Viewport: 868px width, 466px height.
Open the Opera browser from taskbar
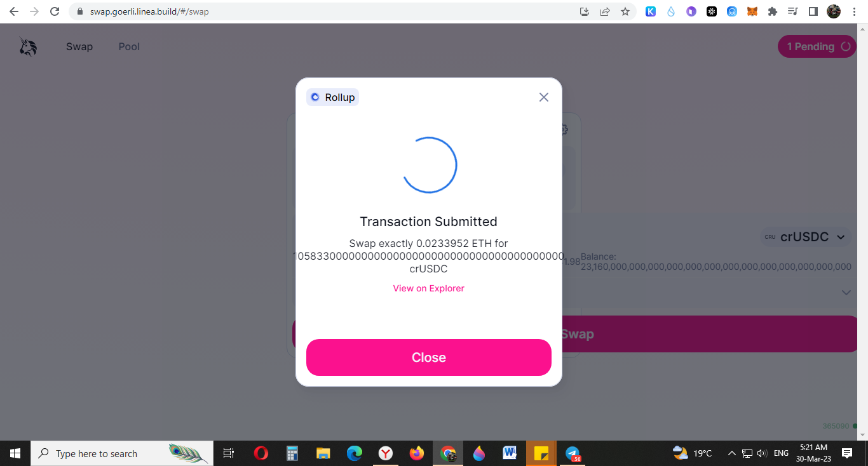pyautogui.click(x=261, y=453)
